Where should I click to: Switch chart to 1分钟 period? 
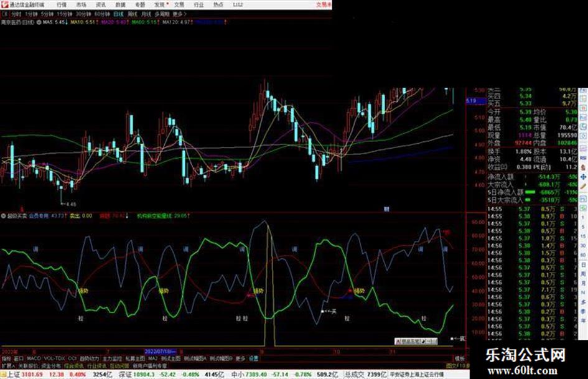coord(31,14)
